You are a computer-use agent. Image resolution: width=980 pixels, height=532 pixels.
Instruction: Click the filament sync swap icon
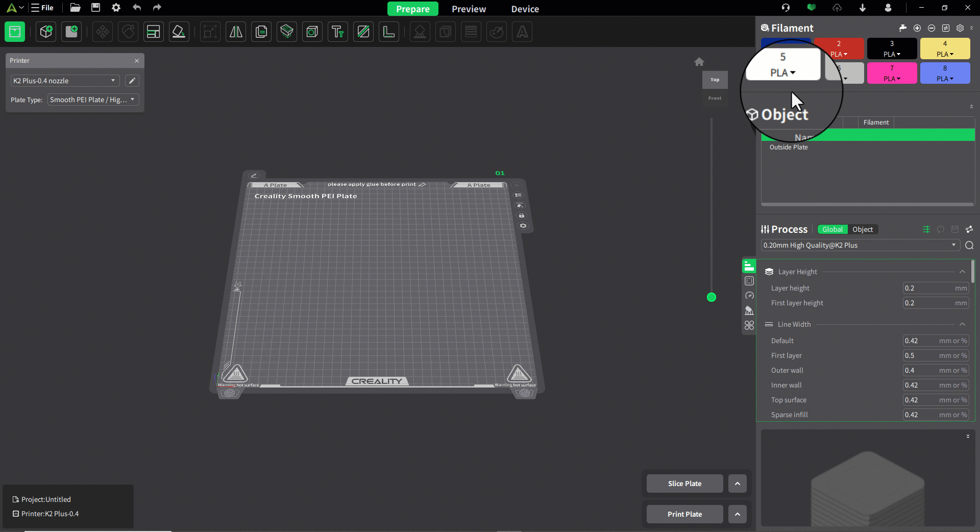(946, 28)
